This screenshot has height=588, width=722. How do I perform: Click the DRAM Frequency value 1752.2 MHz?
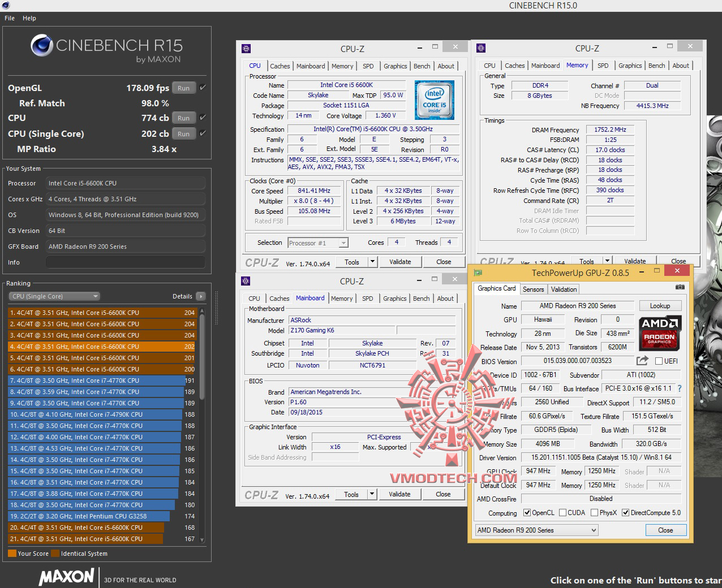point(610,129)
